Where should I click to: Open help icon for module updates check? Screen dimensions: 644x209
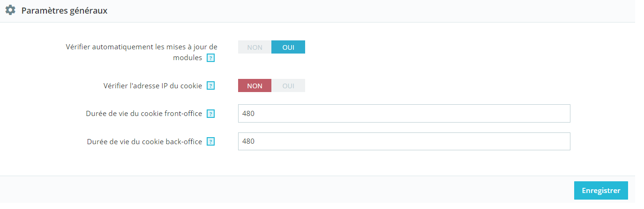click(211, 58)
